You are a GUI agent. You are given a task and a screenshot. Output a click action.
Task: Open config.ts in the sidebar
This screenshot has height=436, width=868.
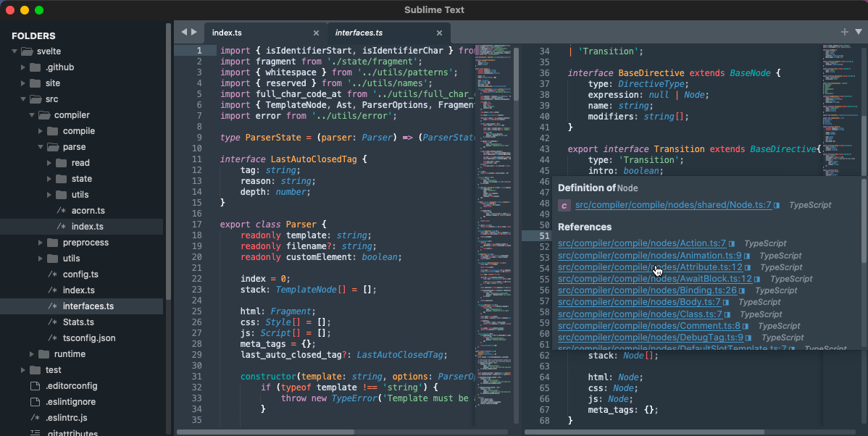pos(80,274)
